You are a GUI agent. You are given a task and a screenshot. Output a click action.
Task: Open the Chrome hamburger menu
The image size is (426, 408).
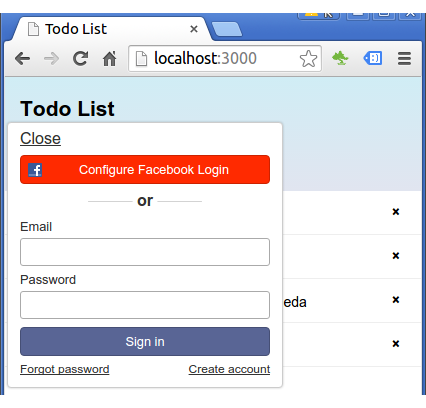(x=404, y=59)
